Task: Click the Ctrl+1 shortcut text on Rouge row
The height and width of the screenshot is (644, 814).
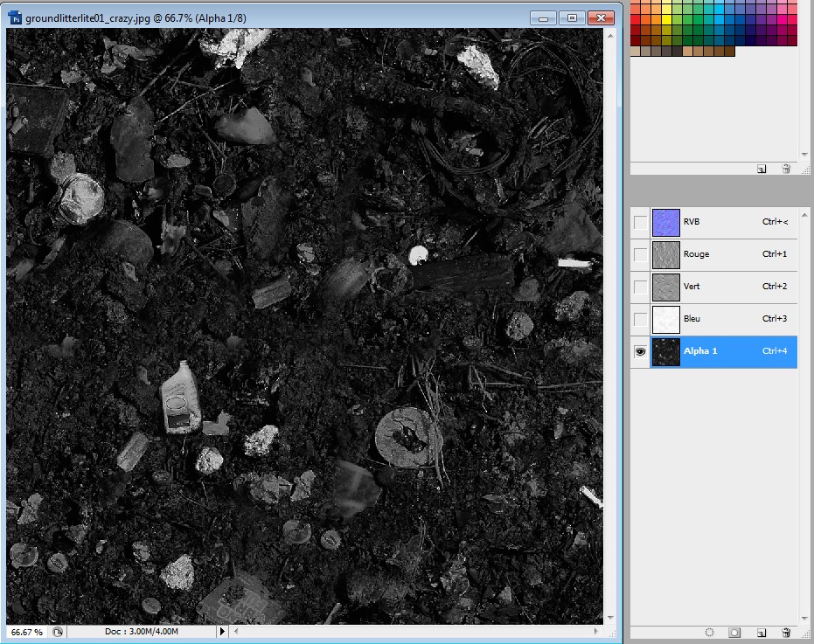Action: coord(775,253)
